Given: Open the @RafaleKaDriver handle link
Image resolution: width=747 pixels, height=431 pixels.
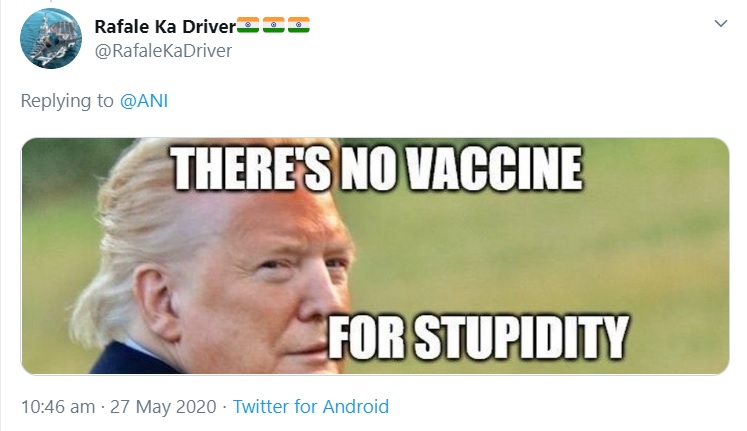Looking at the screenshot, I should tap(163, 50).
